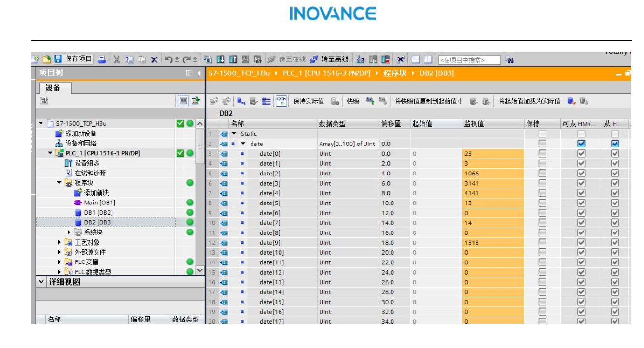Copy selection with the copy icon
Screen dimensions: 644x348
tap(129, 59)
